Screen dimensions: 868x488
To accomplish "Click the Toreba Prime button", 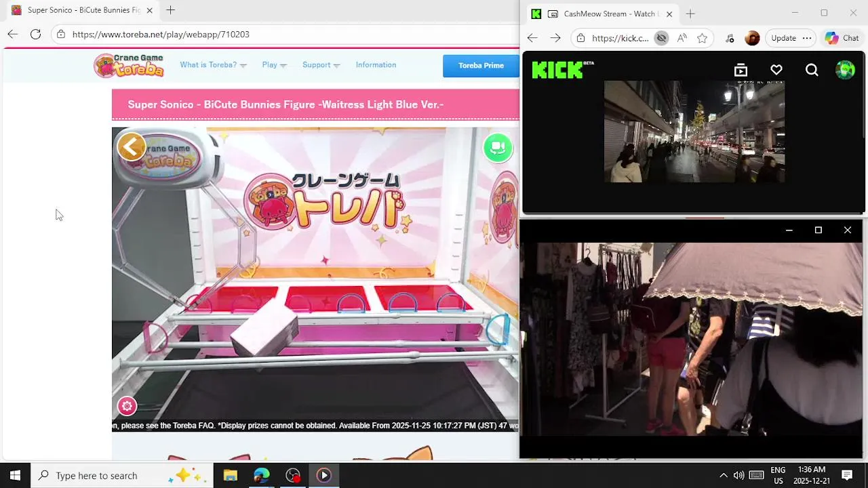I will coord(481,66).
